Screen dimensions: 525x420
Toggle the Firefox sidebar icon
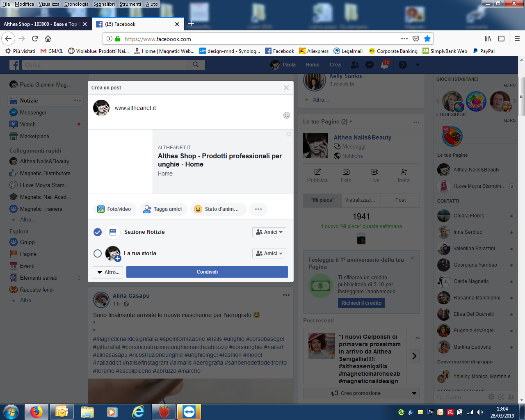(501, 39)
